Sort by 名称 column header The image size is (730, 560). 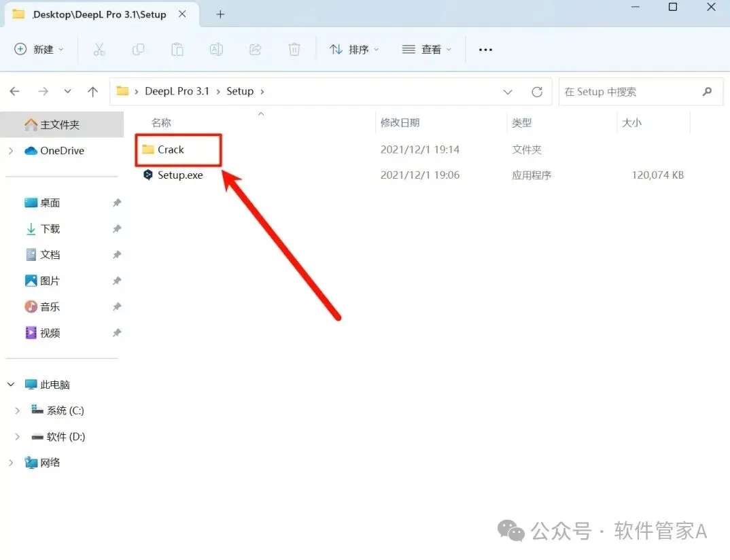(x=161, y=123)
